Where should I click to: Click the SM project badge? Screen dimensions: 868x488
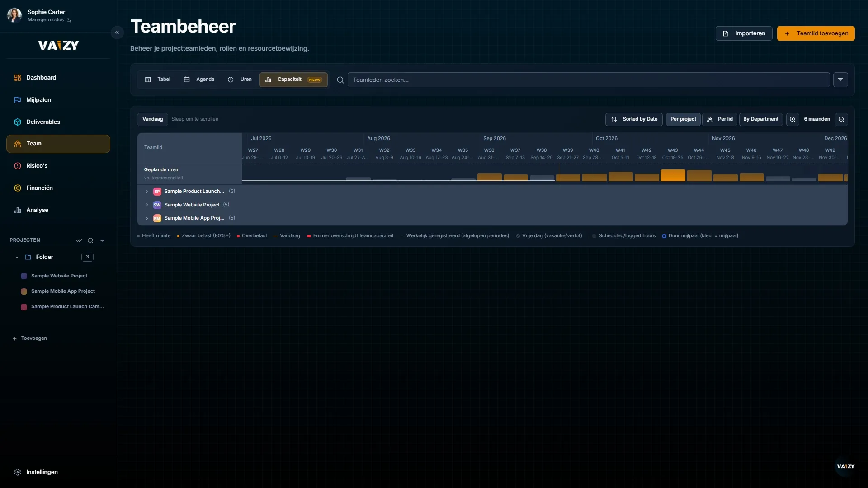pos(157,218)
